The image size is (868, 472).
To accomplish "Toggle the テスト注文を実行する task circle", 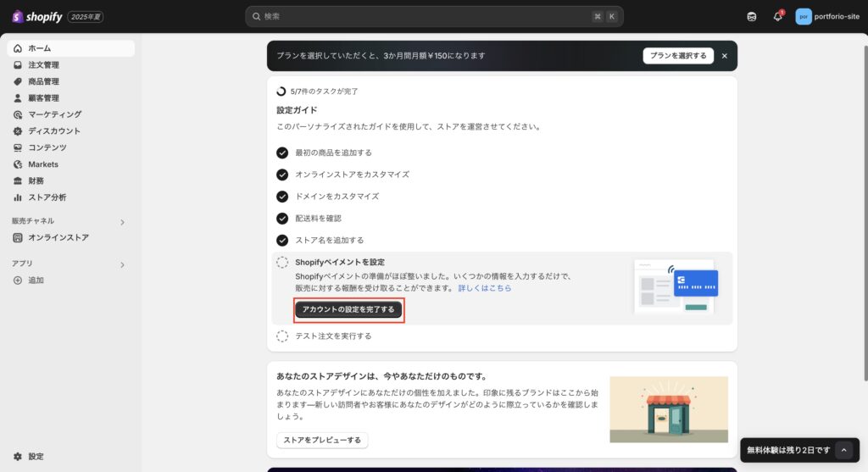I will point(282,336).
